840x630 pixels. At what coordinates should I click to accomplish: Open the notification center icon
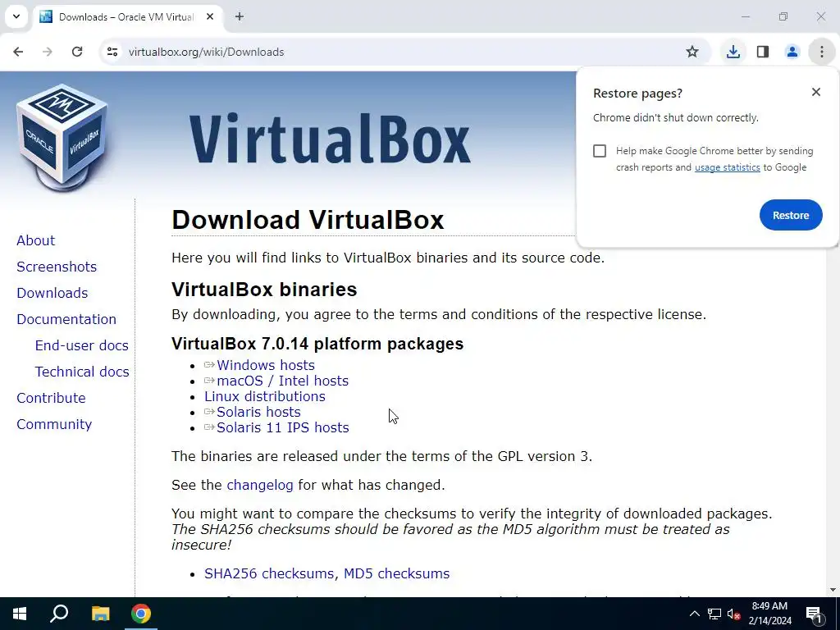point(814,614)
